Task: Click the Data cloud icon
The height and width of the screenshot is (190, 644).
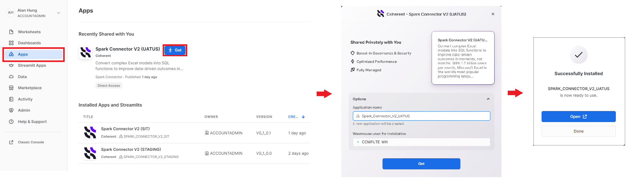Action: click(11, 77)
